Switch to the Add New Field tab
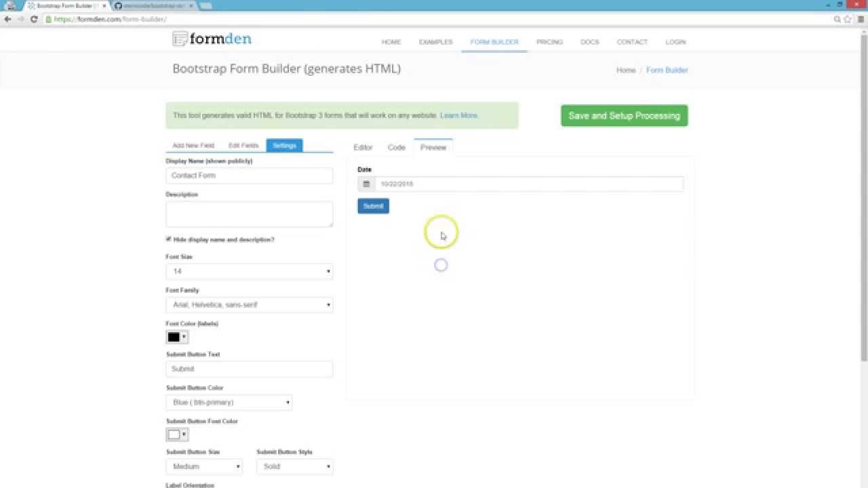Image resolution: width=868 pixels, height=488 pixels. 193,145
